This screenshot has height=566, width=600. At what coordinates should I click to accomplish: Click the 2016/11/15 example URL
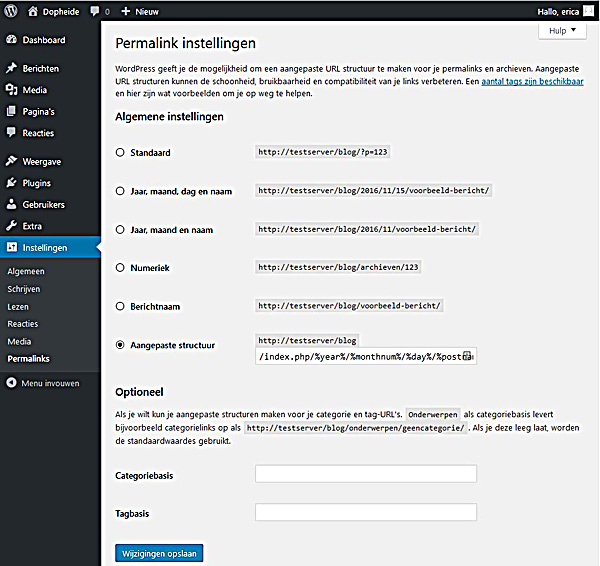(x=374, y=190)
